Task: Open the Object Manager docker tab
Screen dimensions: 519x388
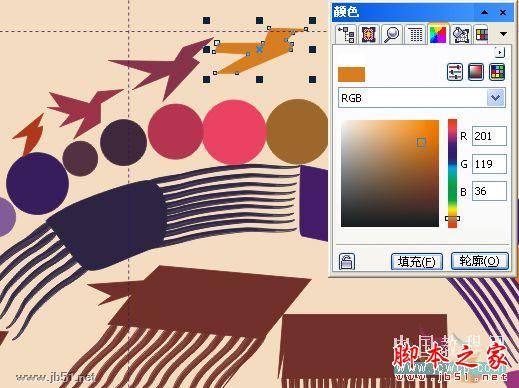Action: pos(346,34)
